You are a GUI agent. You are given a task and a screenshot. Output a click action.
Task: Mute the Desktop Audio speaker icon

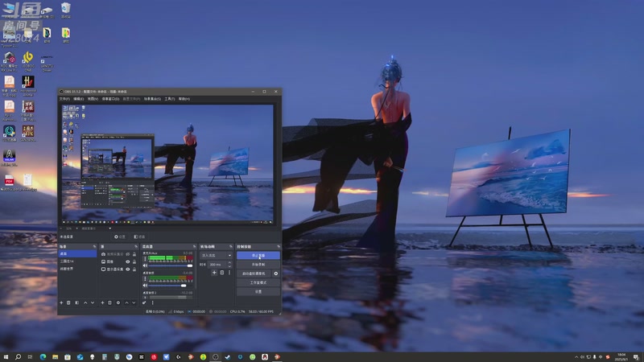coord(145,286)
